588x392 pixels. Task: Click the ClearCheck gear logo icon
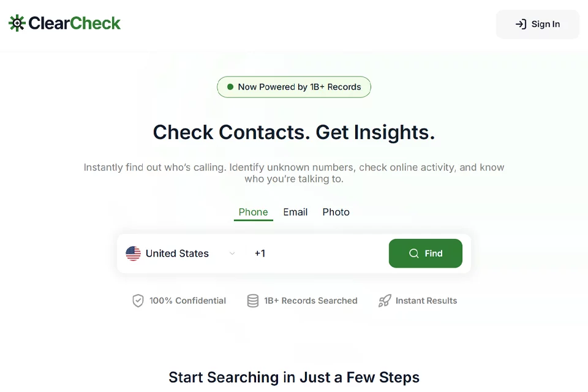17,23
